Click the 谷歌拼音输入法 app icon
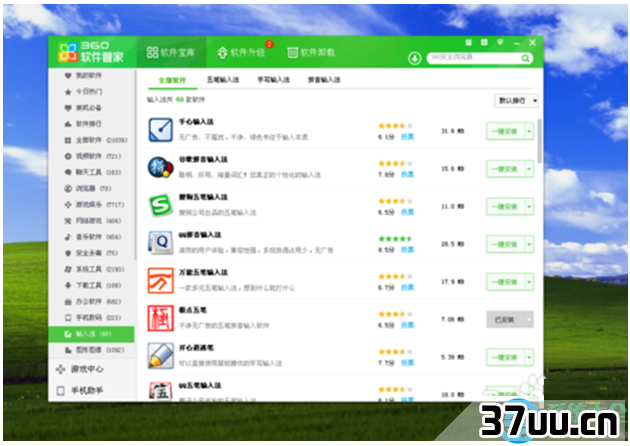The width and height of the screenshot is (630, 446). [160, 168]
